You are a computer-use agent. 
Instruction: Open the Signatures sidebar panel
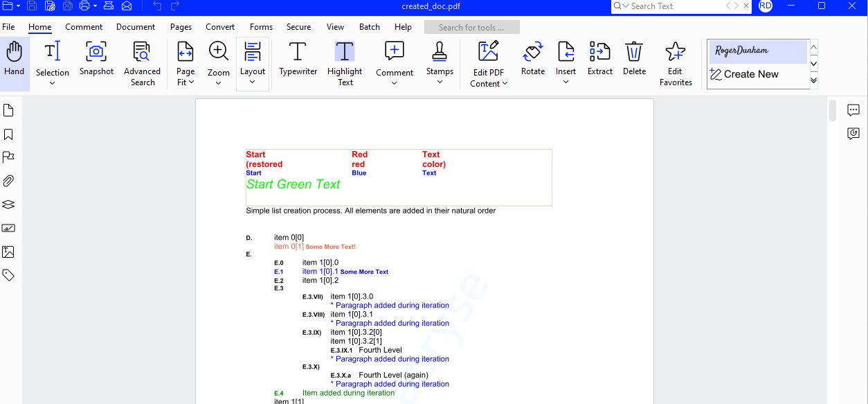click(x=8, y=228)
